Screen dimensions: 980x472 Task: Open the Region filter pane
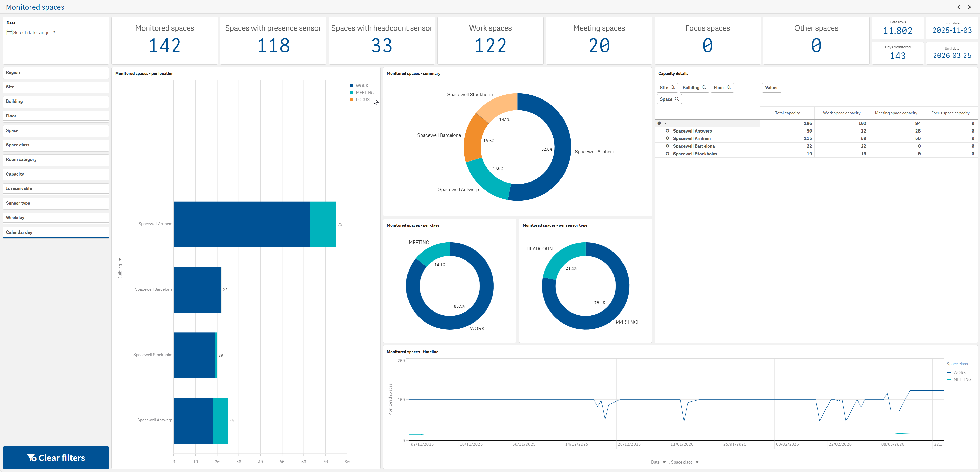pyautogui.click(x=56, y=72)
